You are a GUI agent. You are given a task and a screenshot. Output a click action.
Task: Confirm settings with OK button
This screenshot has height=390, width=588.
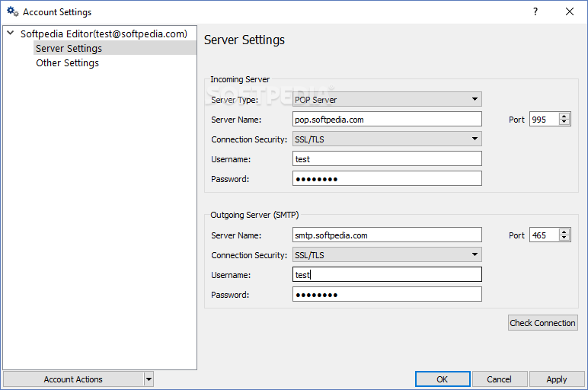pos(443,379)
